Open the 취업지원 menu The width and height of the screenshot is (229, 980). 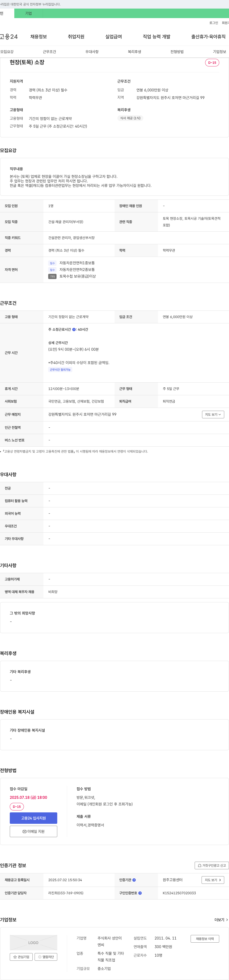click(76, 37)
